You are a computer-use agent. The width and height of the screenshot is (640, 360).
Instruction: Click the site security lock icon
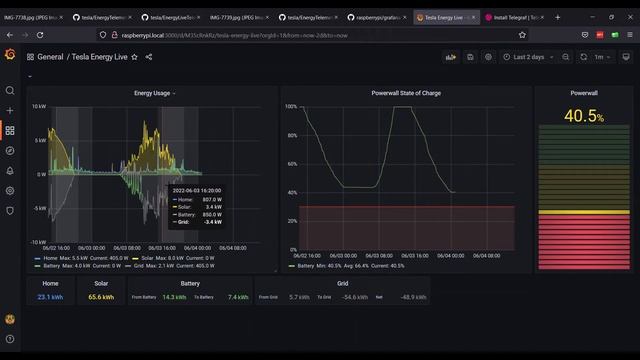(x=115, y=35)
